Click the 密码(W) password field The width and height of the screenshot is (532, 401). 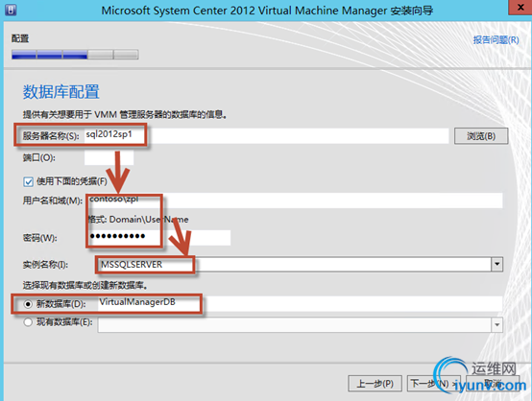coord(158,237)
